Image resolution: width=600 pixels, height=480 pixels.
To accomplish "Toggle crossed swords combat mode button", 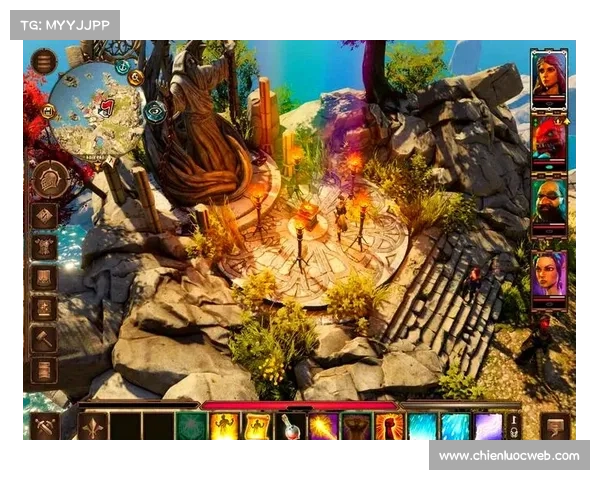I will (x=45, y=426).
